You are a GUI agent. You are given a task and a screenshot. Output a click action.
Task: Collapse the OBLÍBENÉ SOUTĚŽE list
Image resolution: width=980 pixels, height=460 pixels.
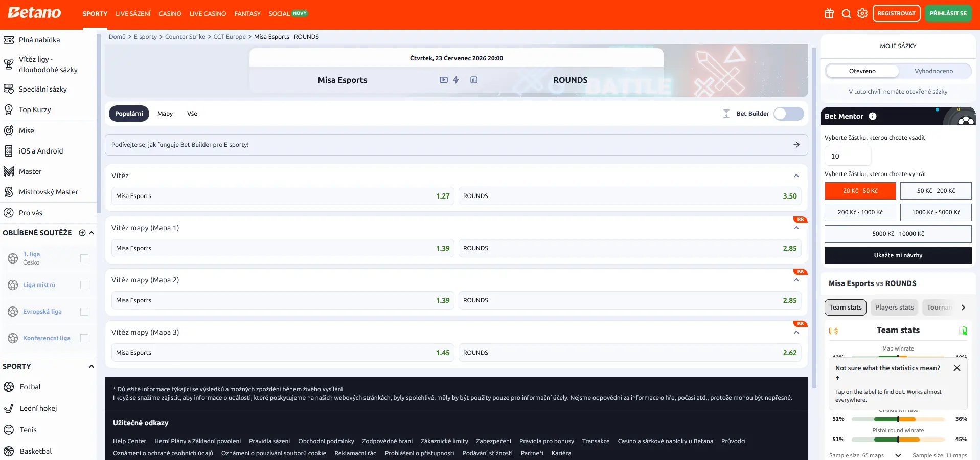(x=92, y=233)
